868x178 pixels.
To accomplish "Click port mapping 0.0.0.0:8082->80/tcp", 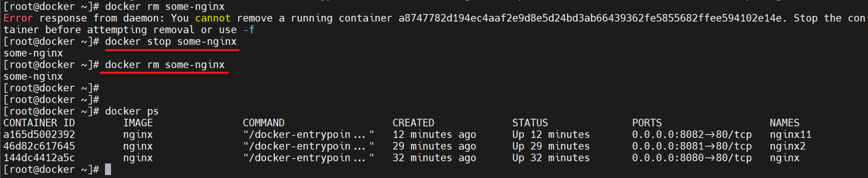I will tap(691, 134).
